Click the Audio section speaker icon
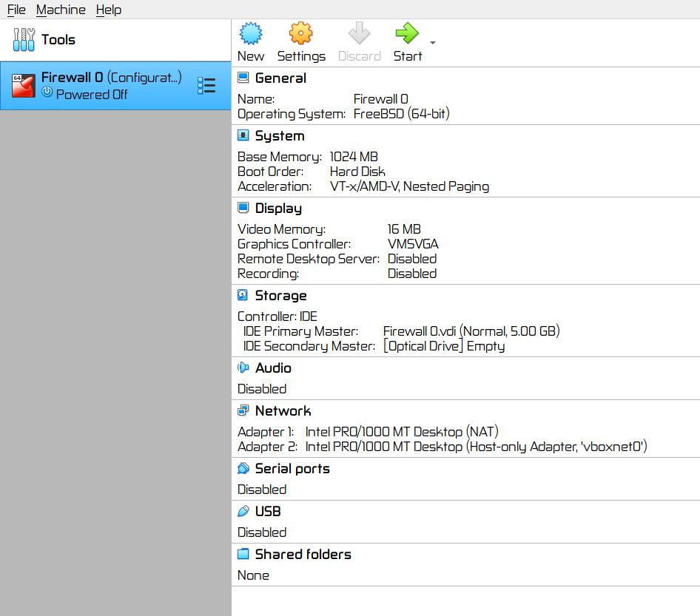 (243, 368)
